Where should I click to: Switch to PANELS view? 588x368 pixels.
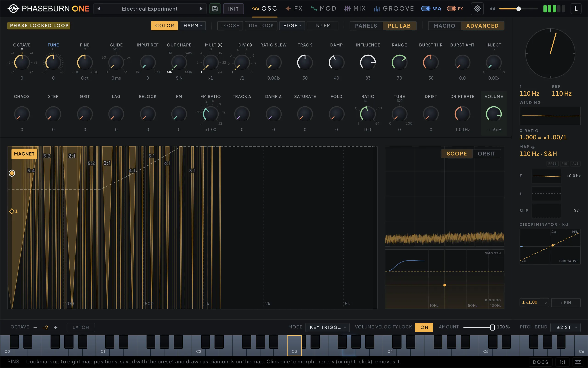tap(366, 26)
